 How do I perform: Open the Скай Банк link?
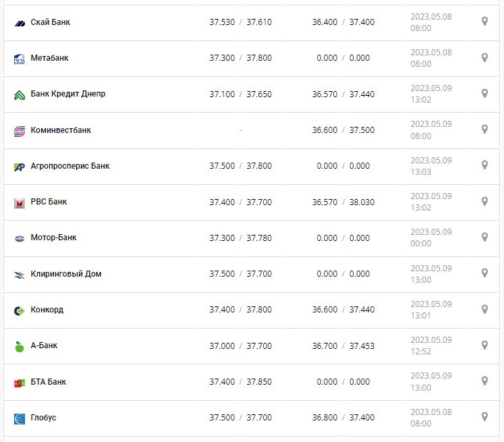pyautogui.click(x=51, y=22)
